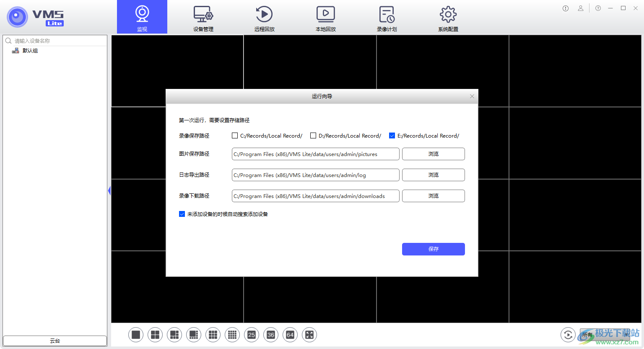
Task: Open 本地回放 local playback
Action: [326, 17]
